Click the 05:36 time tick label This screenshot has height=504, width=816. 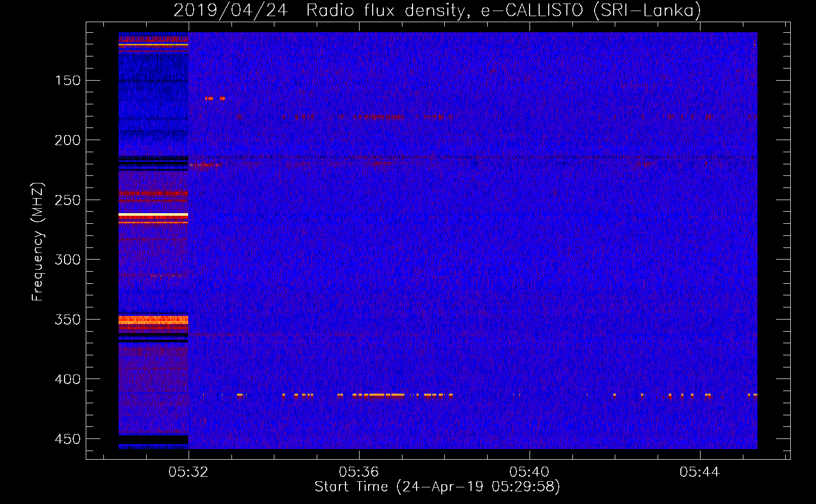coord(359,472)
